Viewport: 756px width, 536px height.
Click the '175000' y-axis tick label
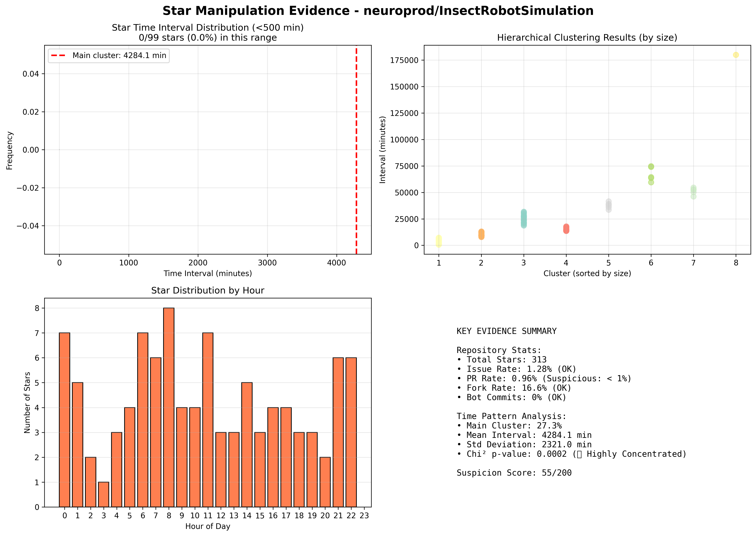(x=404, y=60)
